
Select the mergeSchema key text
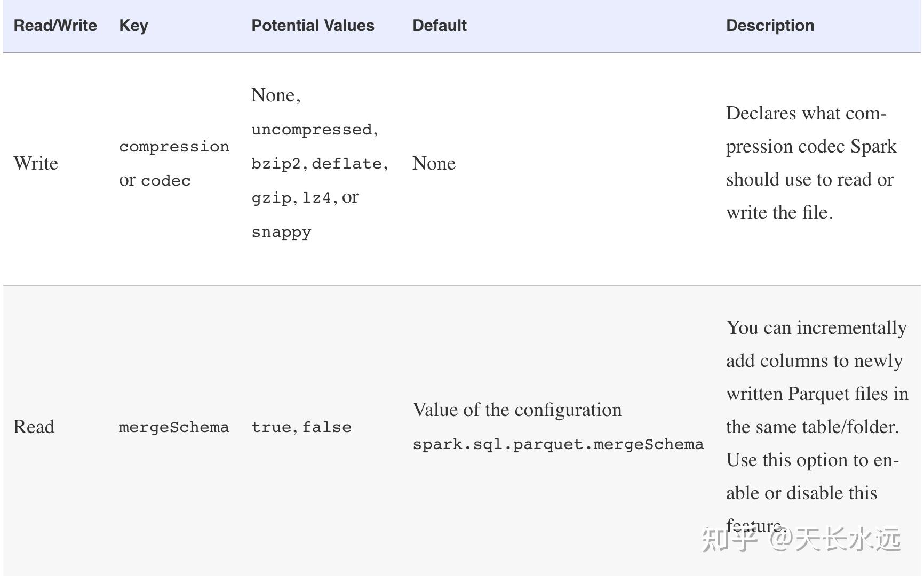(x=174, y=427)
